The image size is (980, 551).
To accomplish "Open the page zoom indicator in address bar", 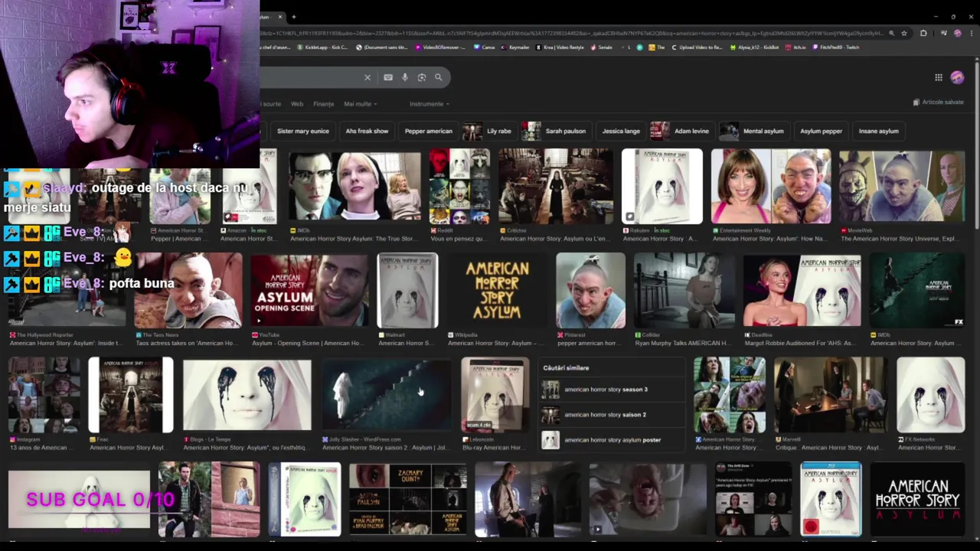I will 891,34.
